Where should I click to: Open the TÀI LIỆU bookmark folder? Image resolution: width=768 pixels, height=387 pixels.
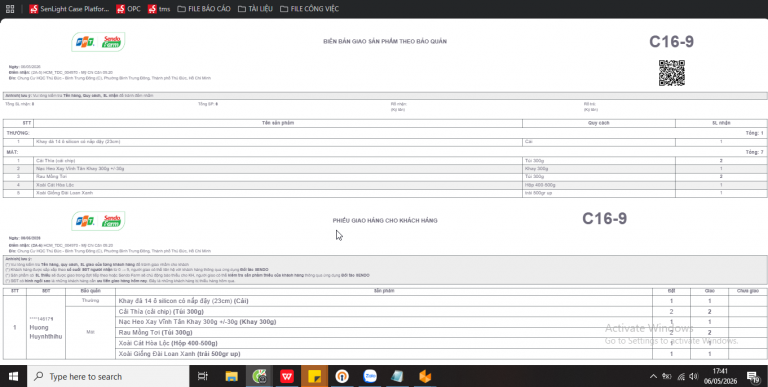click(x=255, y=9)
